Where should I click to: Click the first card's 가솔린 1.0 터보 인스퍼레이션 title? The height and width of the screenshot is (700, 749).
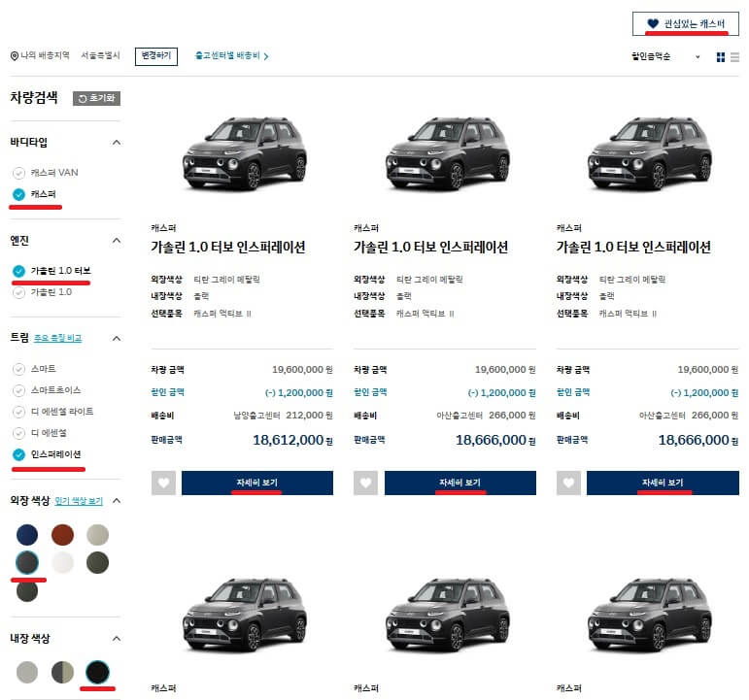pyautogui.click(x=228, y=247)
